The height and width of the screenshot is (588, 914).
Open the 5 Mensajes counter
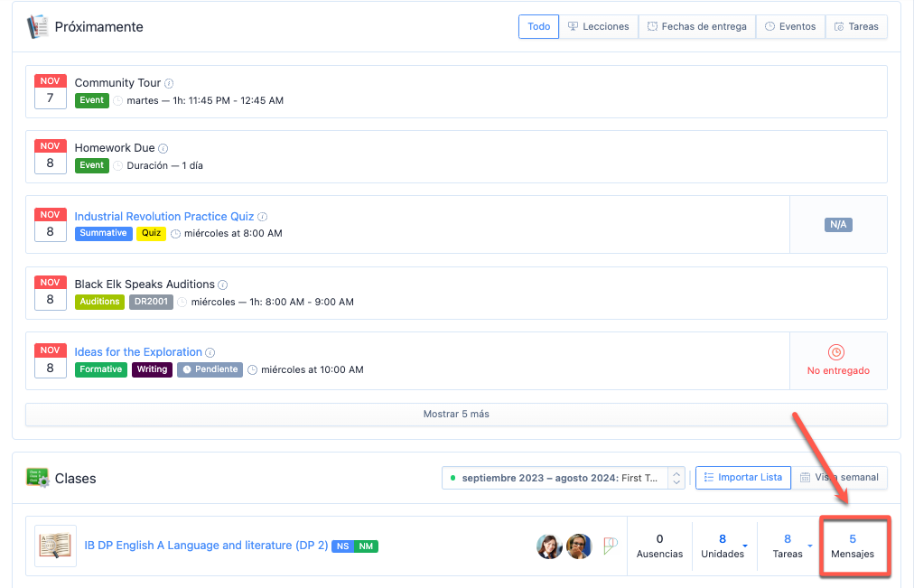point(852,546)
